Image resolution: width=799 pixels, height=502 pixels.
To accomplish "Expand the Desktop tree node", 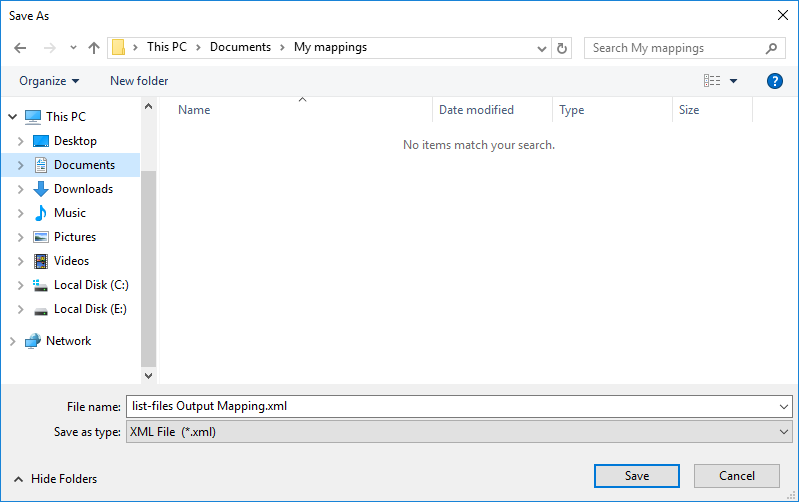I will pos(20,141).
